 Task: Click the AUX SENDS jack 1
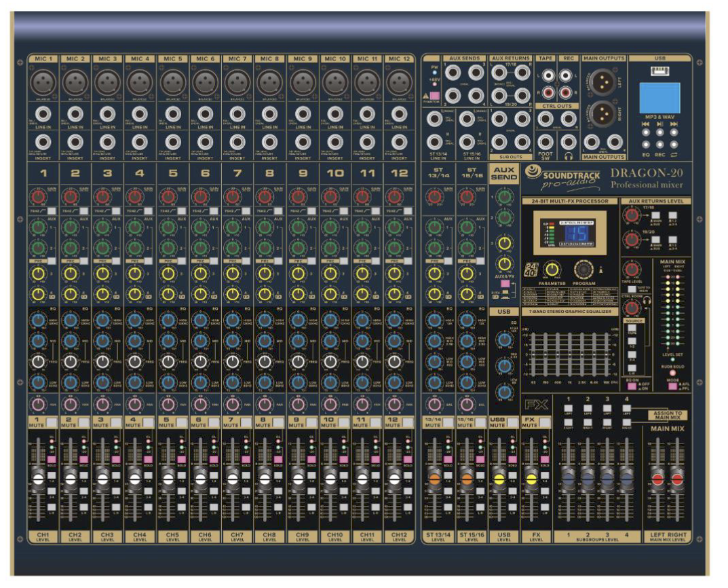453,73
